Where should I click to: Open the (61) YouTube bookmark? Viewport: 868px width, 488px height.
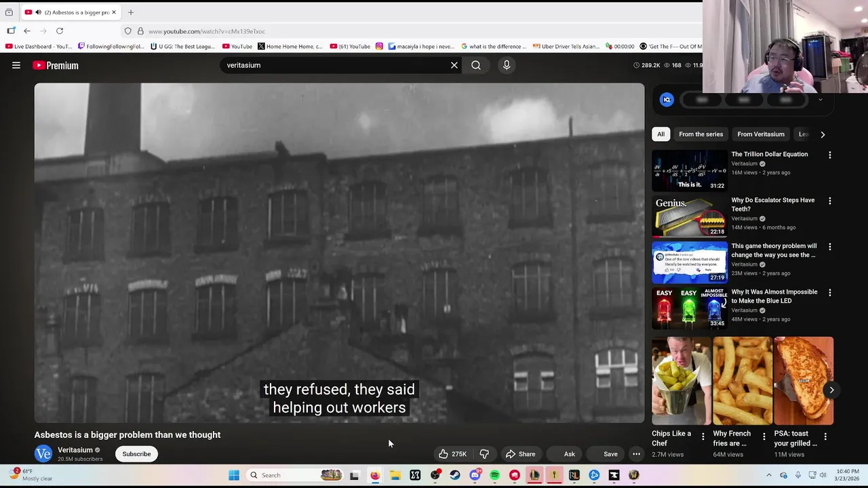350,47
